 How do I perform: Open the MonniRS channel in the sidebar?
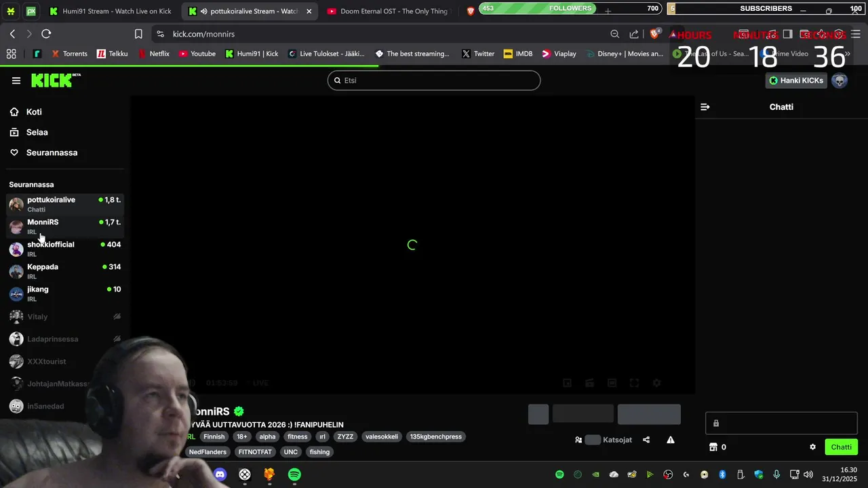(64, 226)
